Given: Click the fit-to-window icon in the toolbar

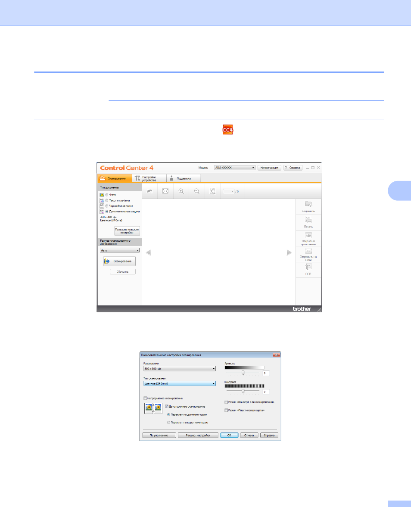Looking at the screenshot, I should 165,191.
